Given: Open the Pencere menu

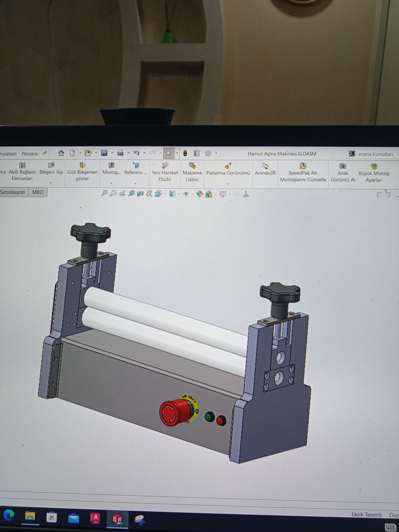Looking at the screenshot, I should click(30, 154).
